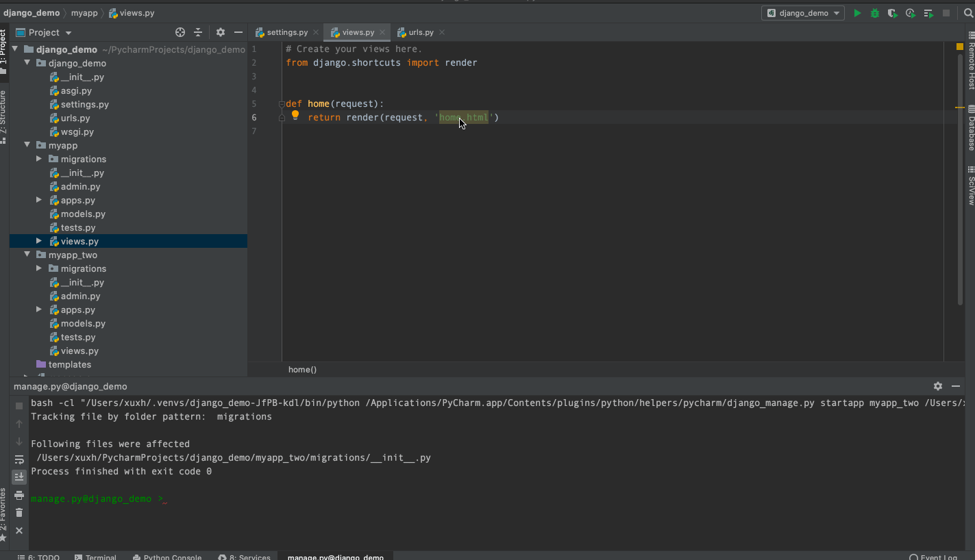Run the django_demo configuration with green play icon
Screen dimensions: 975x560
(x=857, y=13)
